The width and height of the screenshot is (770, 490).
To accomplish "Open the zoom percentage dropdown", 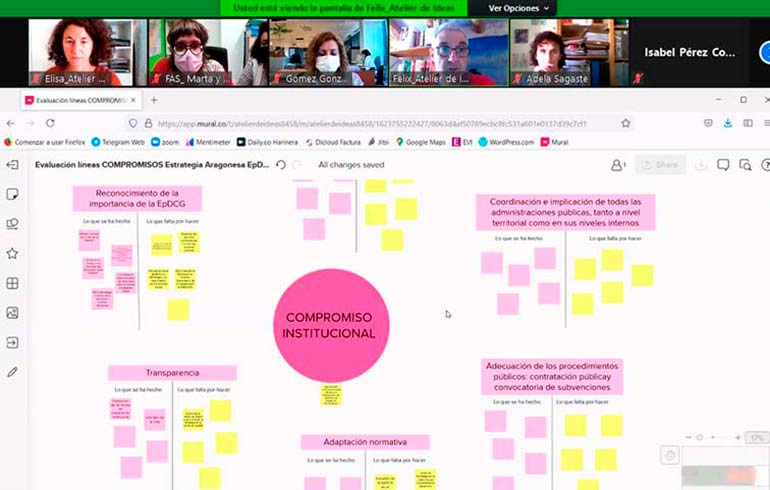I will coord(757,438).
